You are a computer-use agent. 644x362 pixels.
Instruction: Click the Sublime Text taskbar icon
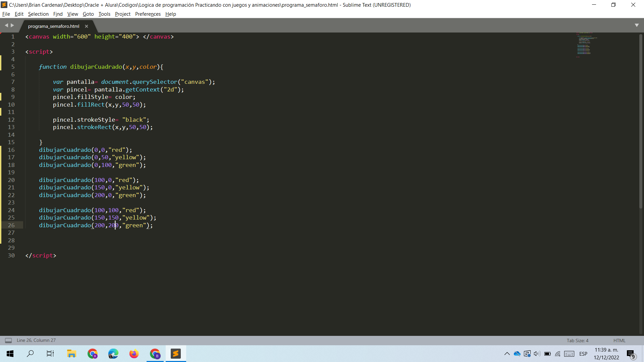[x=176, y=354]
